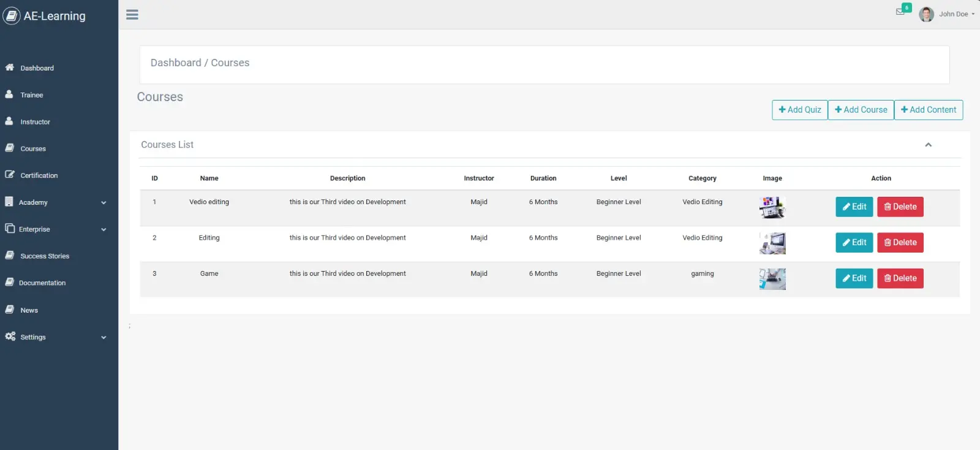
Task: Click the Dashboard home icon in sidebar
Action: [x=10, y=67]
